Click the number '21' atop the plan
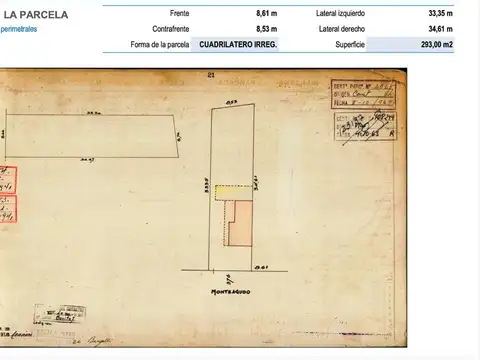480x360 pixels. [x=211, y=75]
